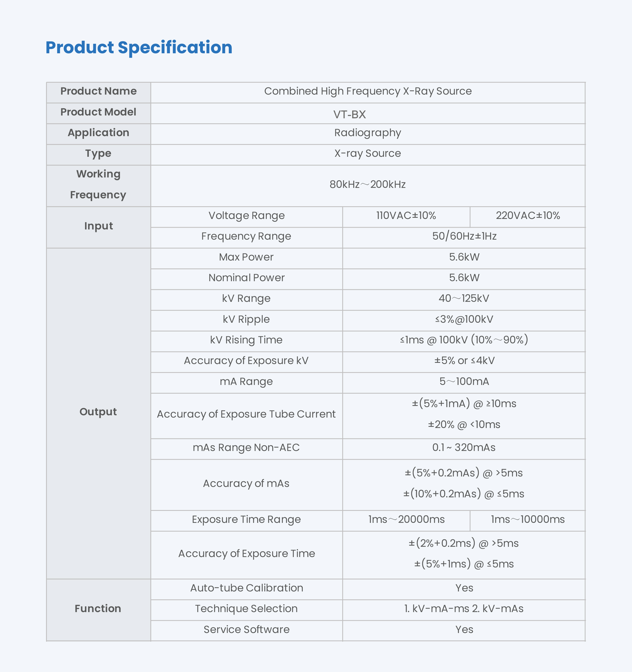Image resolution: width=632 pixels, height=672 pixels.
Task: Select Accuracy of Exposure Tube Current label
Action: [246, 415]
